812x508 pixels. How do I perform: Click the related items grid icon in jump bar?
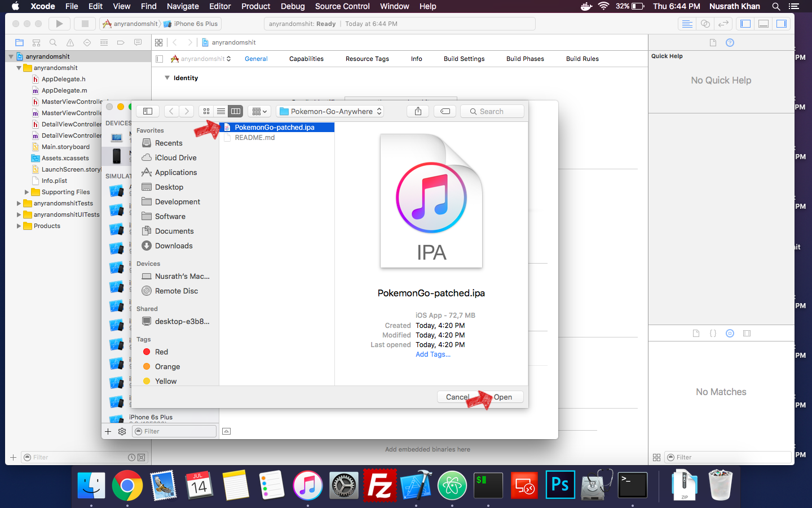pyautogui.click(x=159, y=42)
